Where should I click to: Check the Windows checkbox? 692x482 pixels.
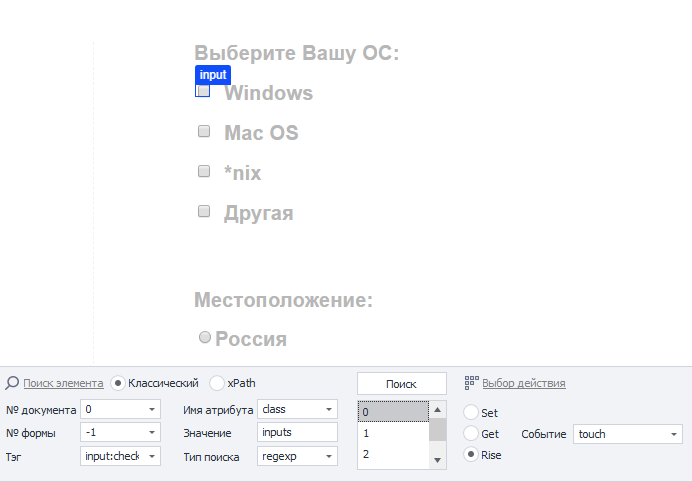click(x=203, y=91)
